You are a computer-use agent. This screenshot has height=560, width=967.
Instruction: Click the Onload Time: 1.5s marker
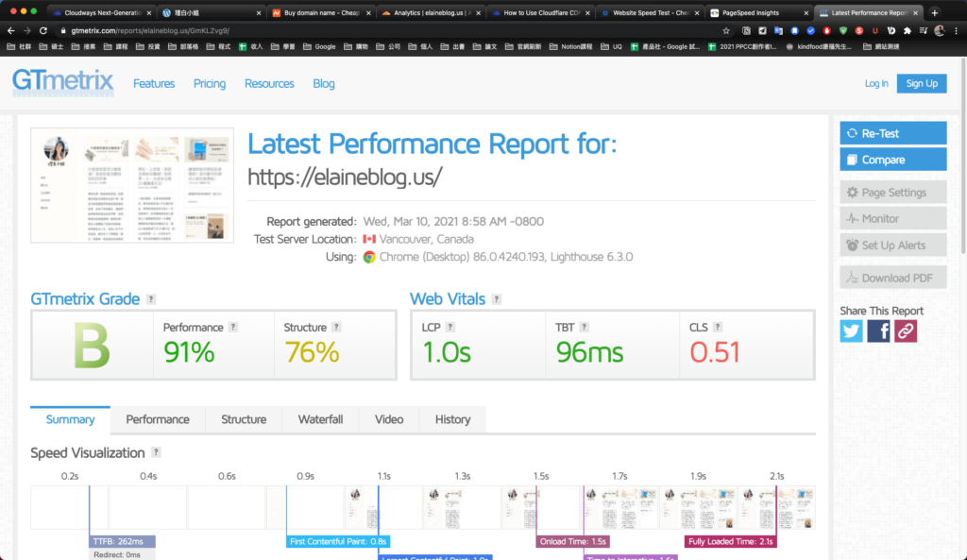[x=573, y=541]
